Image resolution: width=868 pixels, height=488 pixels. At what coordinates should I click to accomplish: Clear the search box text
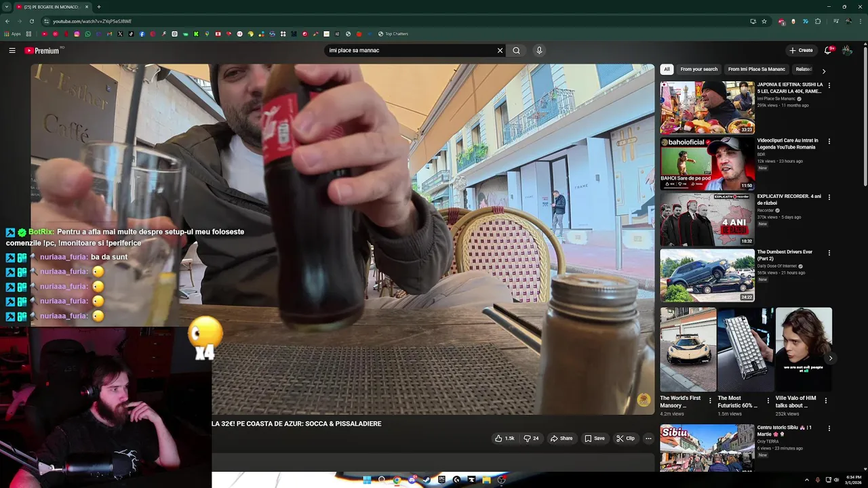tap(500, 50)
